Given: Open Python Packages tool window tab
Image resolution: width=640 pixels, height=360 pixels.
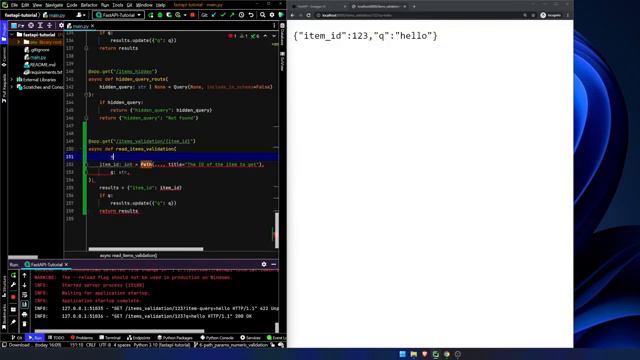Looking at the screenshot, I should pyautogui.click(x=175, y=338).
